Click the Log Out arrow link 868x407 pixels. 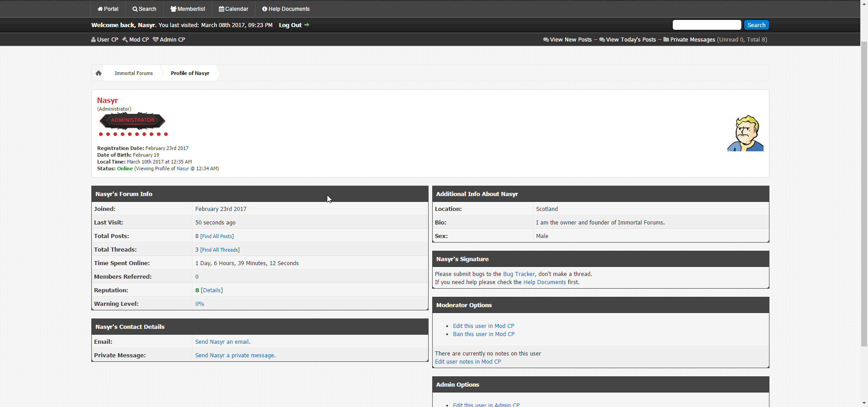(x=294, y=25)
